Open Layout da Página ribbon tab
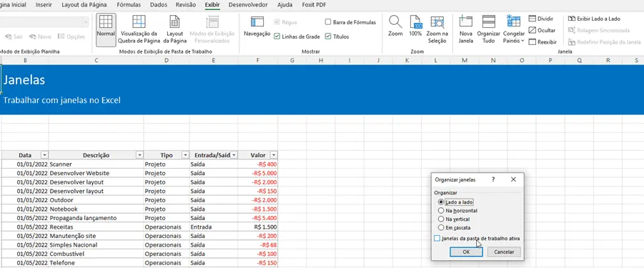 pyautogui.click(x=84, y=5)
